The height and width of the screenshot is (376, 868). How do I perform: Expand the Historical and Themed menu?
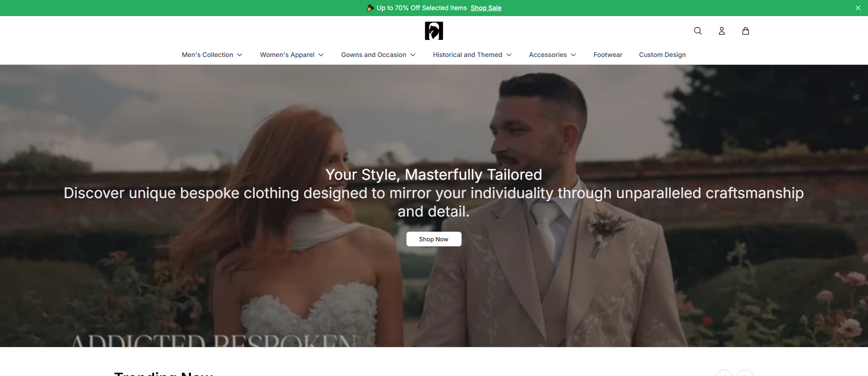tap(472, 55)
